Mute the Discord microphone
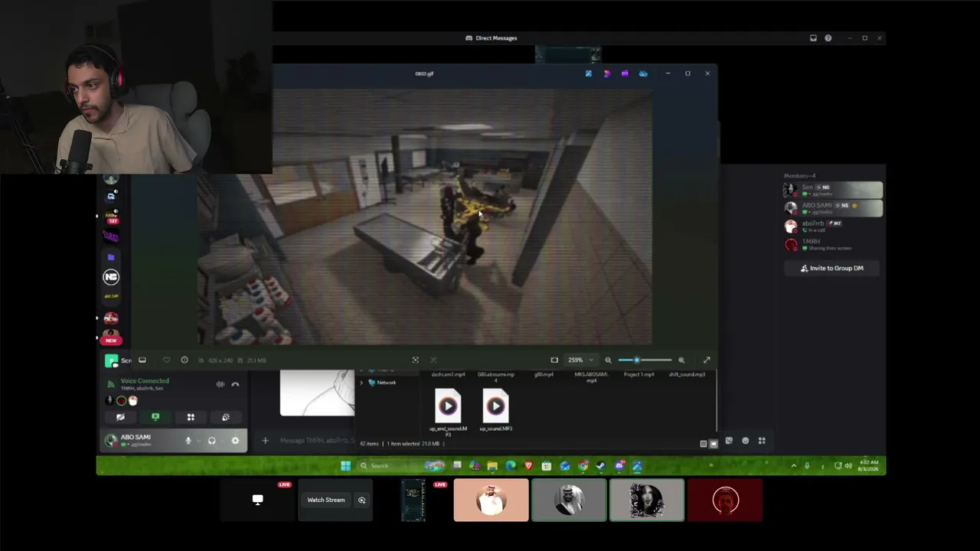Image resolution: width=980 pixels, height=551 pixels. [188, 441]
